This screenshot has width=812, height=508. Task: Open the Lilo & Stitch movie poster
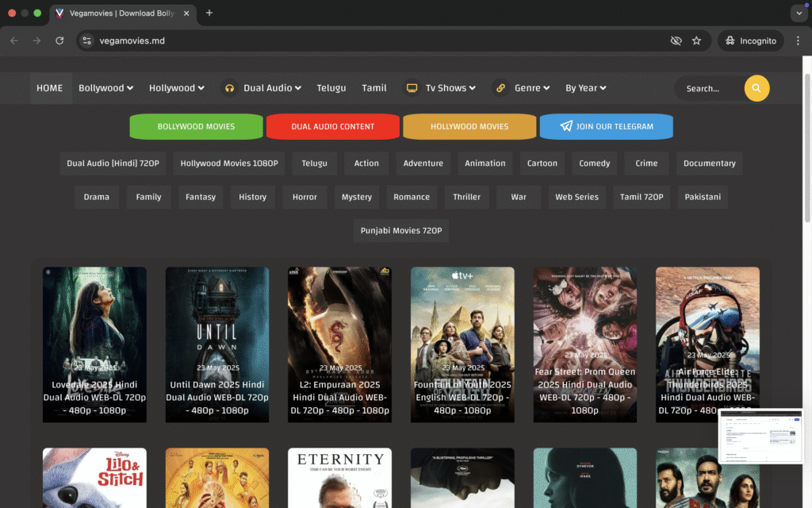point(95,478)
